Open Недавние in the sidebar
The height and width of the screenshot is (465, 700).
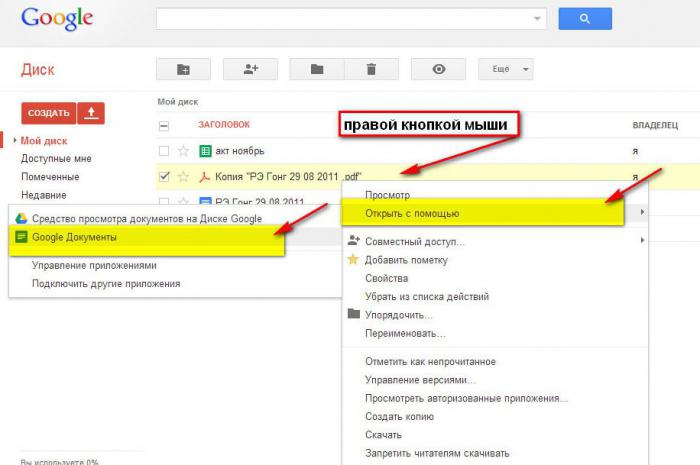click(x=44, y=195)
